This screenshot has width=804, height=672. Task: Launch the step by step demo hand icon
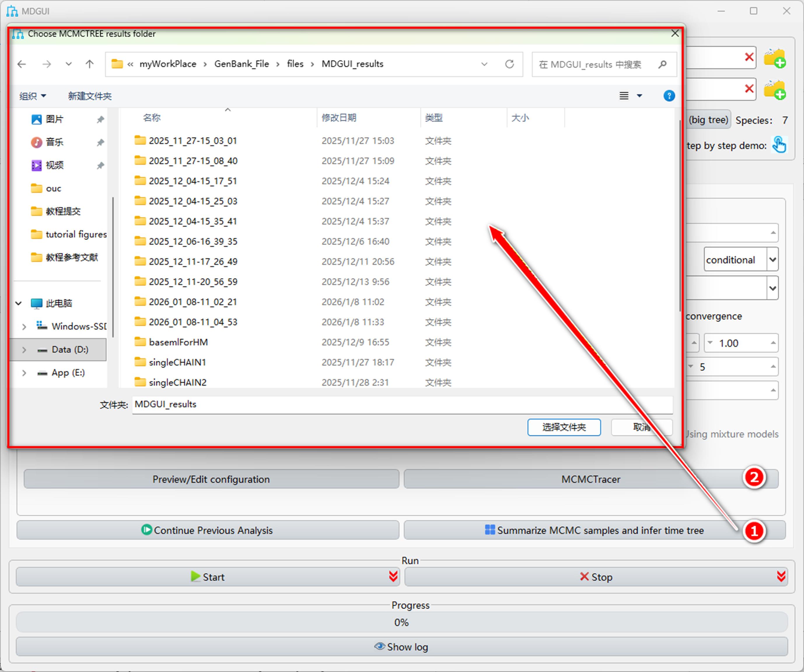click(x=779, y=145)
